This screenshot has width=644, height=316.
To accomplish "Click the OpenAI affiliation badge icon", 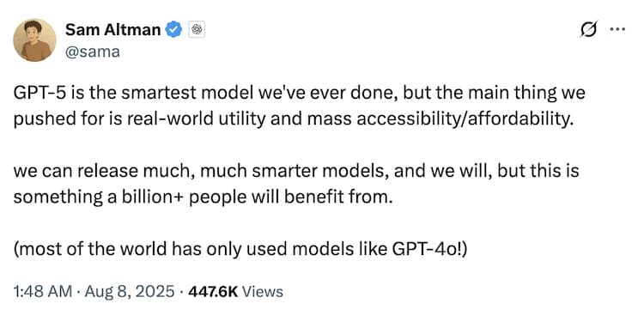I will coord(197,29).
